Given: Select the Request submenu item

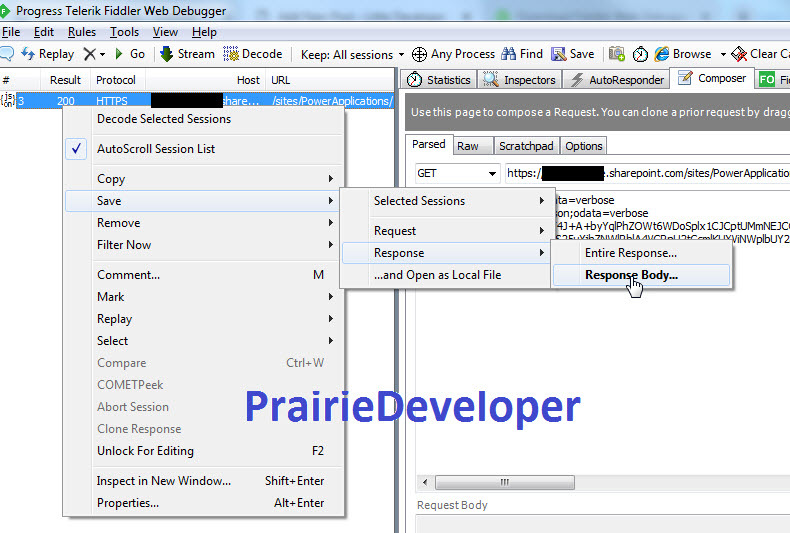Looking at the screenshot, I should (445, 231).
